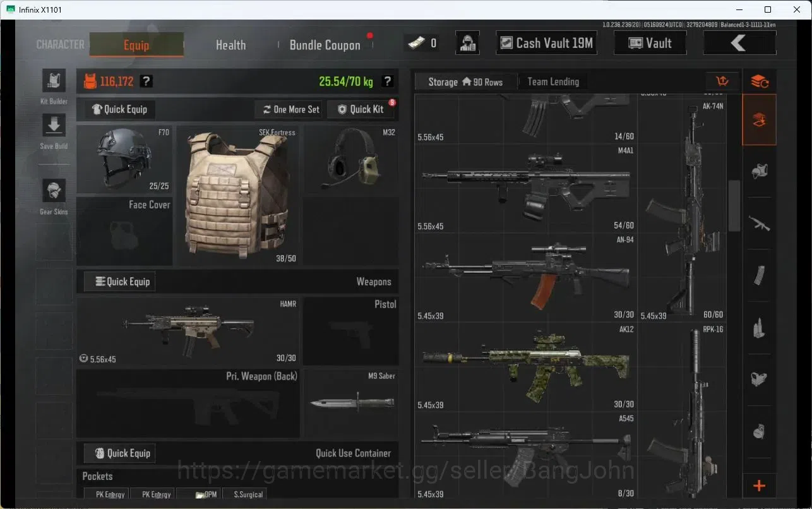
Task: Select the M32 headset slot
Action: coord(351,159)
